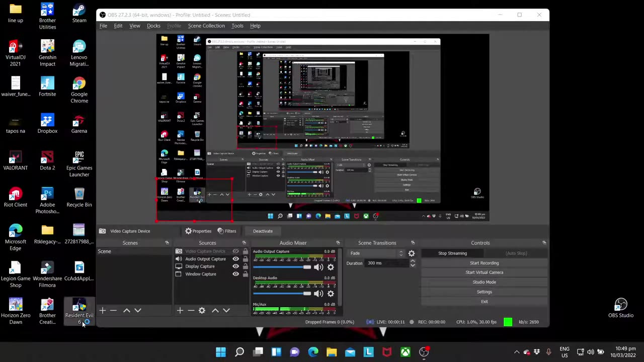The width and height of the screenshot is (644, 362).
Task: Pop out the Controls dock
Action: pos(544,243)
